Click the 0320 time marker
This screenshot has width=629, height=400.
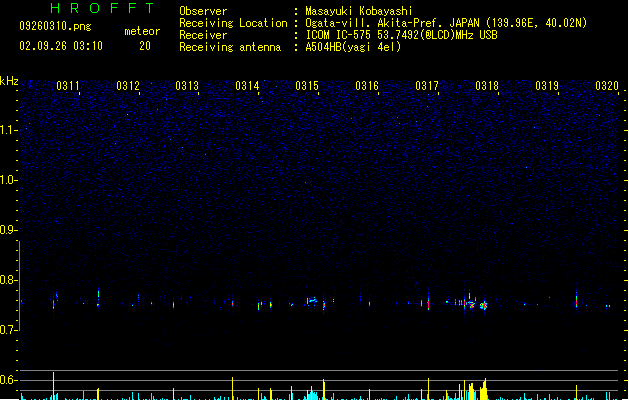point(607,86)
